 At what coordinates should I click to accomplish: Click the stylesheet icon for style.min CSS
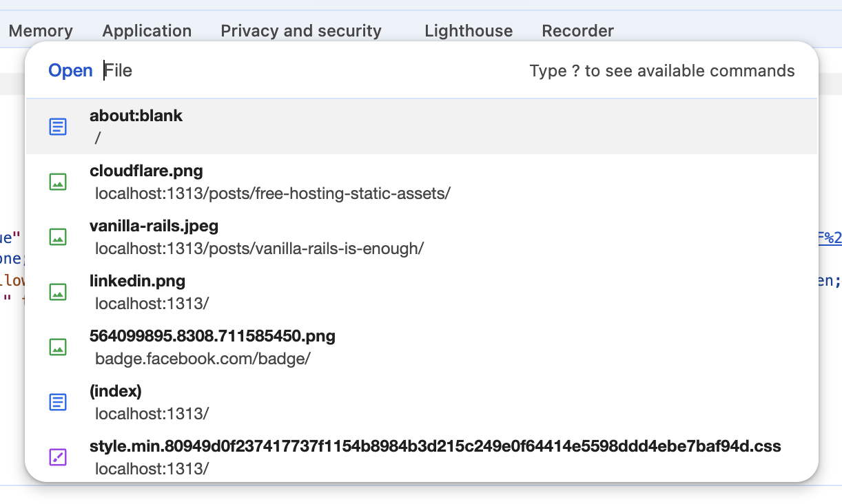58,457
